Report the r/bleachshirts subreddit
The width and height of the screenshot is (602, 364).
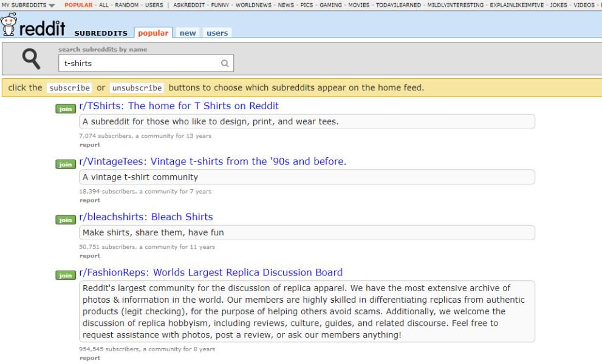coord(90,256)
